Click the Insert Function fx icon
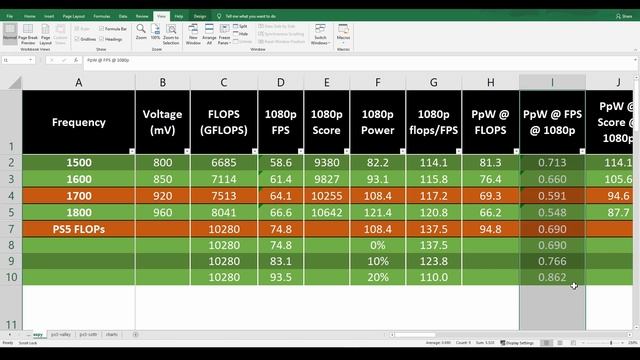640x360 pixels. 76,60
